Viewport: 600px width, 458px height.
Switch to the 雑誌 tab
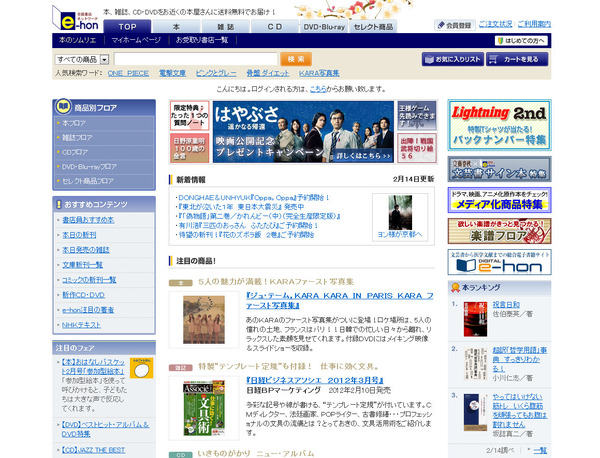(x=225, y=26)
